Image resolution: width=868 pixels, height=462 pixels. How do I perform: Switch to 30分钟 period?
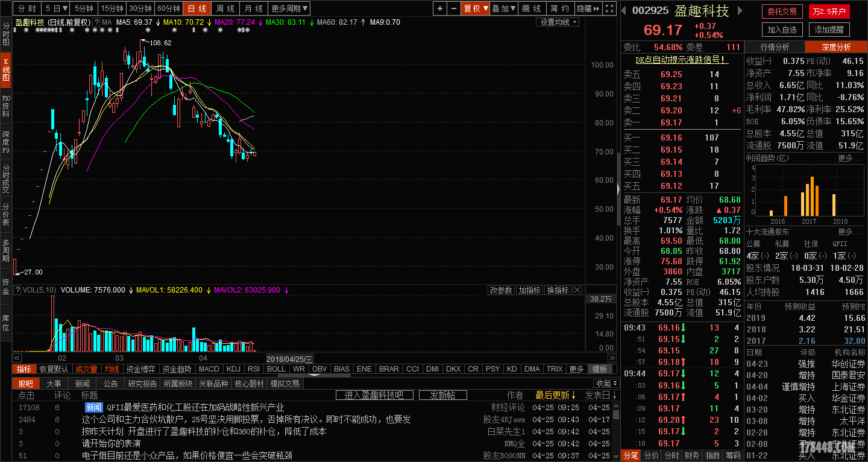tap(140, 8)
